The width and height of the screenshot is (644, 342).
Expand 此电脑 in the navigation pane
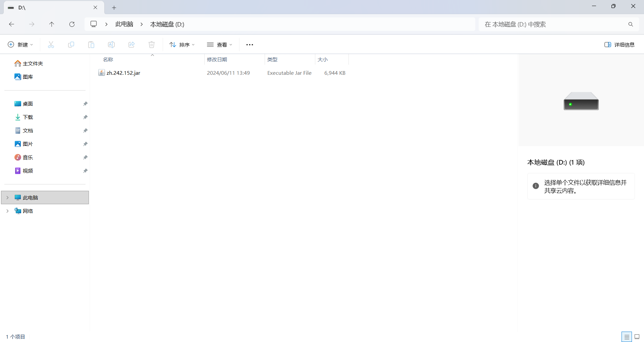coord(7,197)
